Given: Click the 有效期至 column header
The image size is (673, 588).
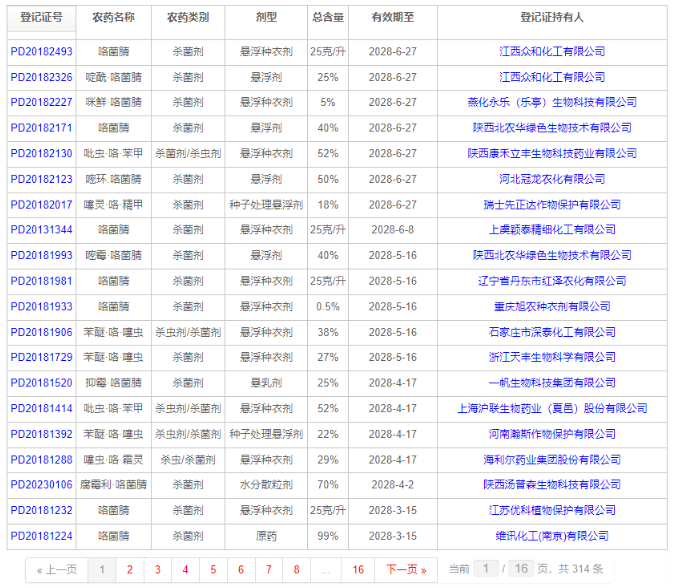Looking at the screenshot, I should 393,18.
